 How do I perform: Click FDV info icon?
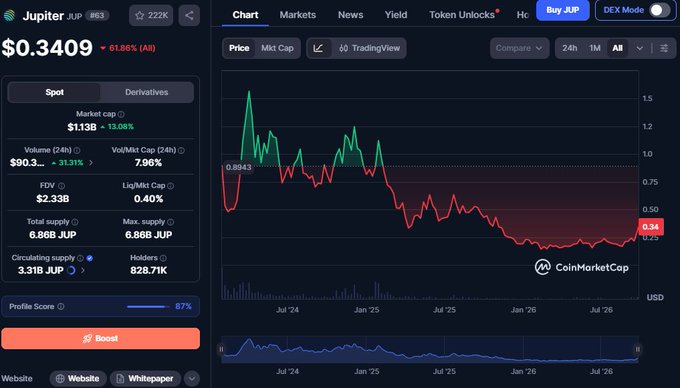62,186
